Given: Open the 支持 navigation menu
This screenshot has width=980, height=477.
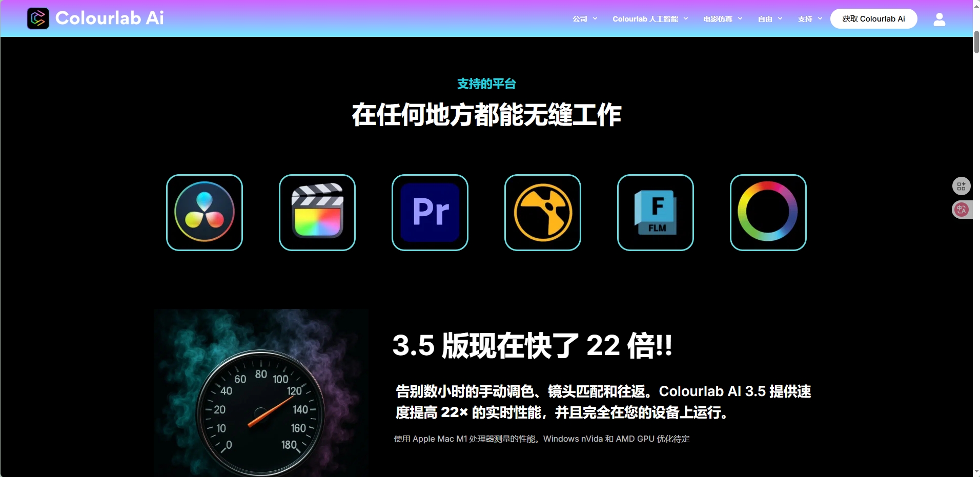Looking at the screenshot, I should (x=805, y=19).
